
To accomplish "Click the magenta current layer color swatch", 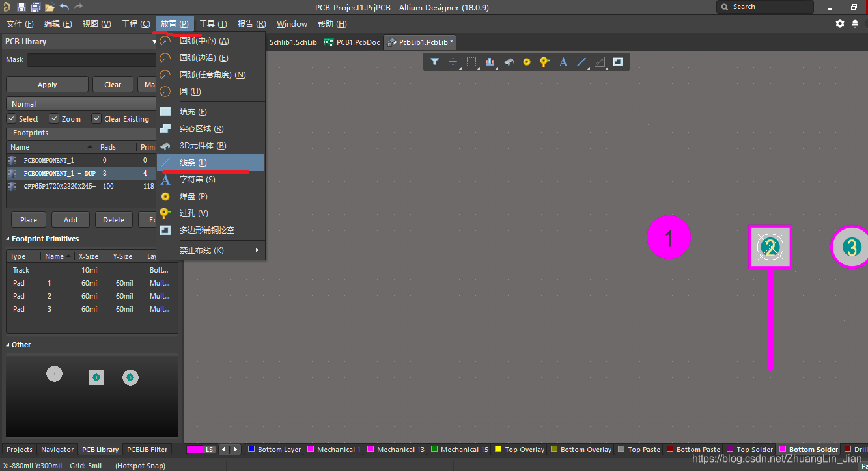I will pyautogui.click(x=195, y=450).
